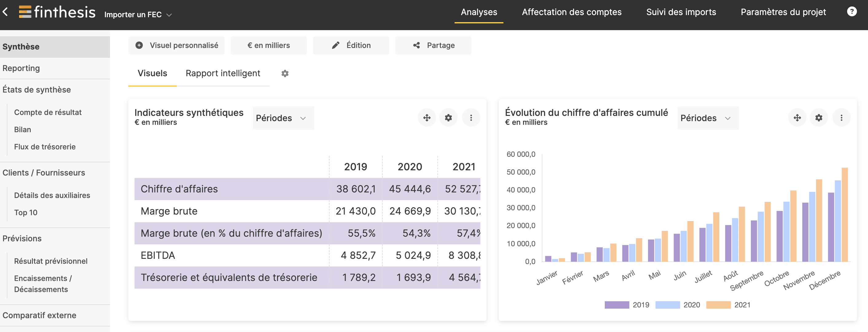Click the help question mark icon
Image resolution: width=868 pixels, height=332 pixels.
point(852,11)
